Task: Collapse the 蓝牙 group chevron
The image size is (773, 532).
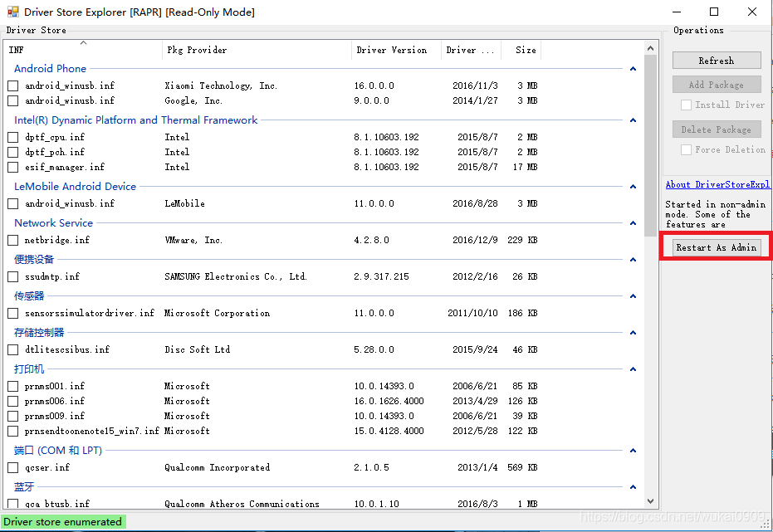Action: pos(633,486)
